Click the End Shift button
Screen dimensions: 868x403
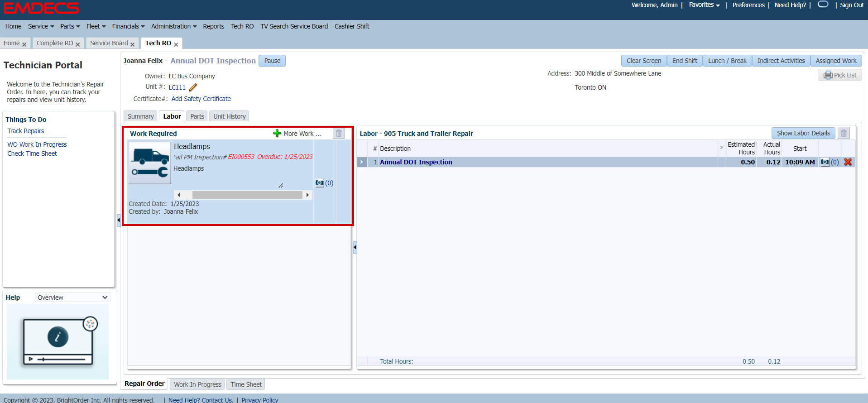tap(685, 61)
